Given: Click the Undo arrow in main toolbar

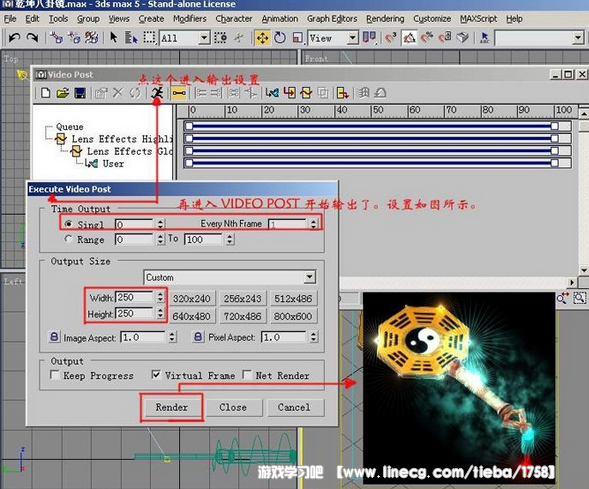Looking at the screenshot, I should coord(14,38).
